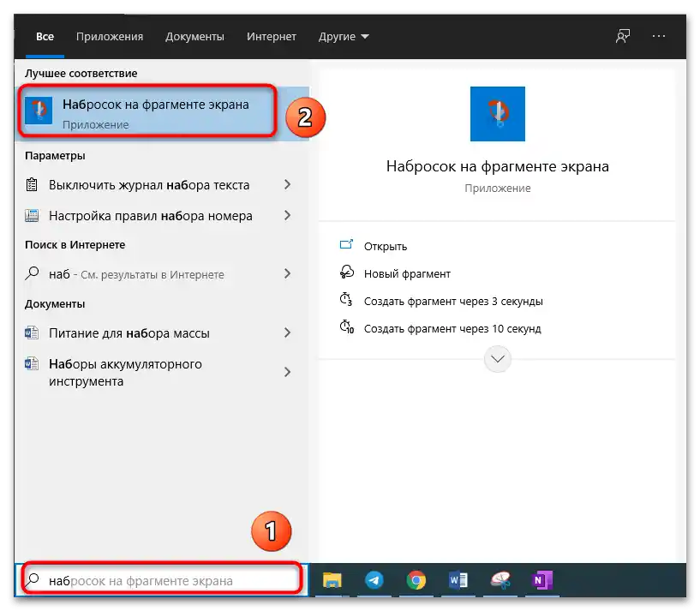Click the Открыть open-window icon
700x611 pixels.
coord(346,245)
